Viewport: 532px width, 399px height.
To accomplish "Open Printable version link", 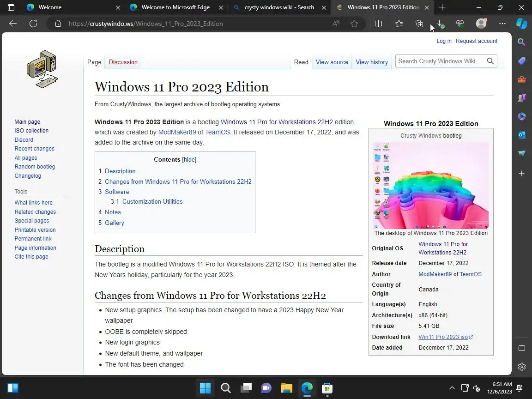I will pos(35,230).
